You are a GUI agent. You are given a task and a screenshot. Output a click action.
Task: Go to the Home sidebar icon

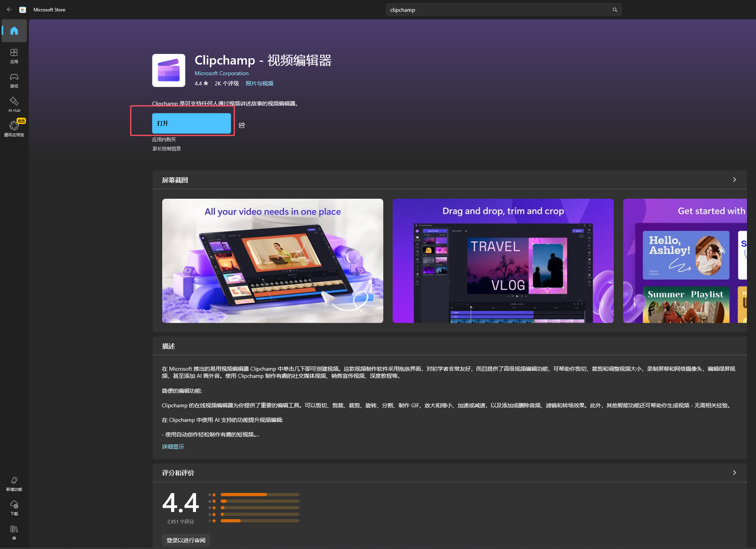pos(14,31)
